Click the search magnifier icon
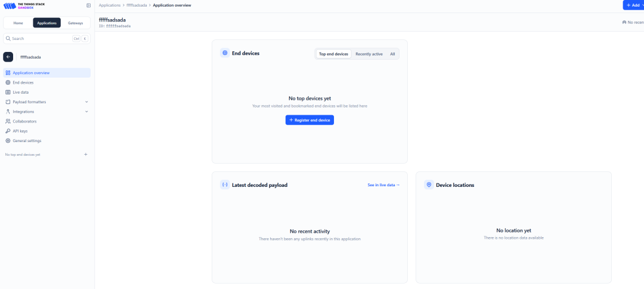 click(x=8, y=38)
